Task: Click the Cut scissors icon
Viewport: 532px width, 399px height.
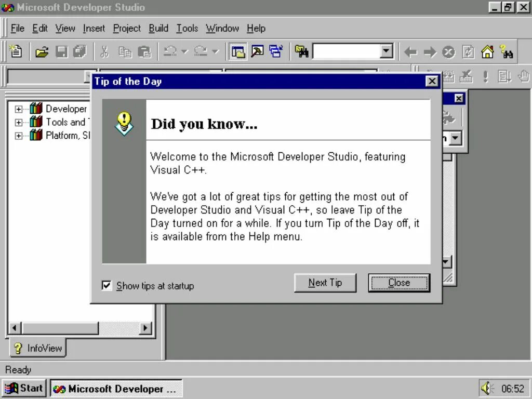Action: 105,52
